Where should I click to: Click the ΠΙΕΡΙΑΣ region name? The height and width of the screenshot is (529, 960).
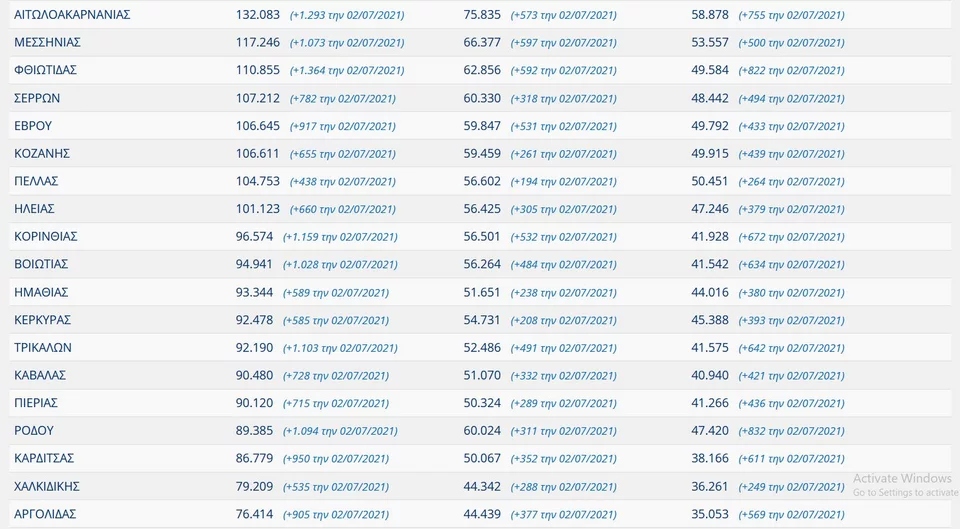(36, 403)
